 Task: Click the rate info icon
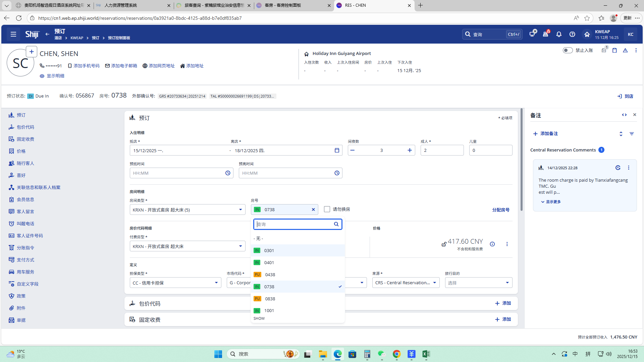click(492, 244)
